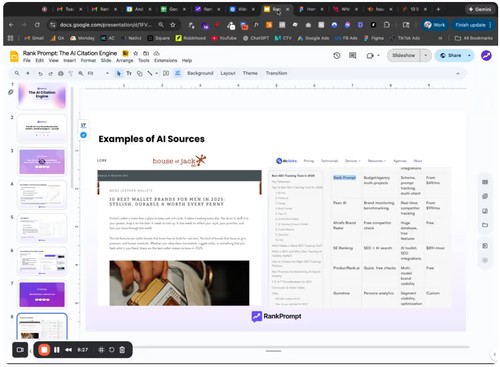
Task: Star this presentation
Action: click(x=136, y=53)
